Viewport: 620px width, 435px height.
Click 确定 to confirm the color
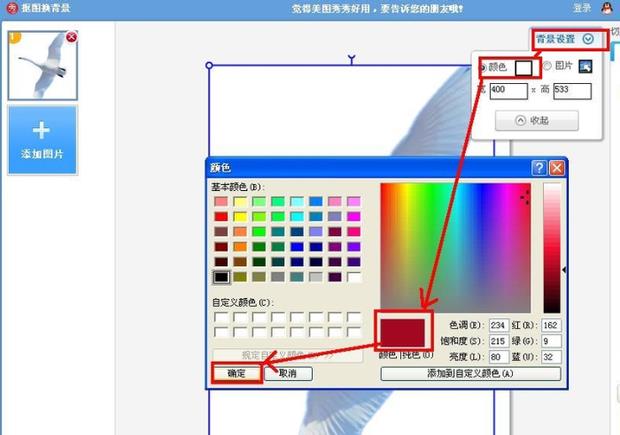click(238, 373)
